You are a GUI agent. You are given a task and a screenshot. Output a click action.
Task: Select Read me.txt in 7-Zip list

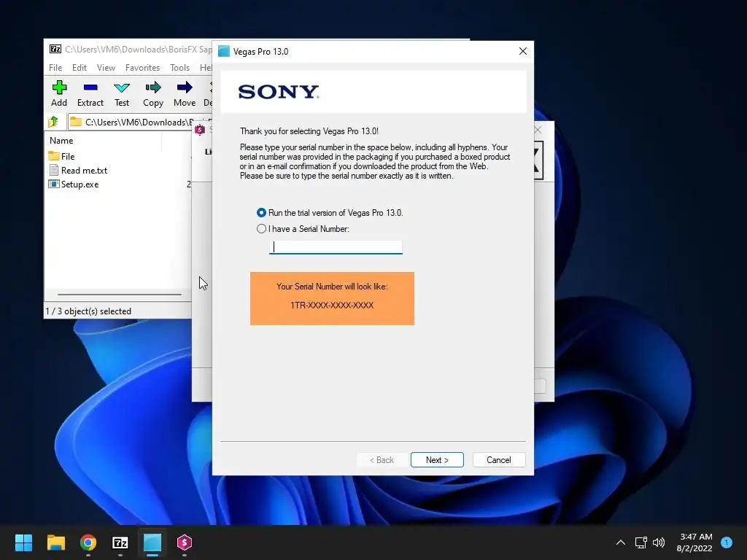77,171
